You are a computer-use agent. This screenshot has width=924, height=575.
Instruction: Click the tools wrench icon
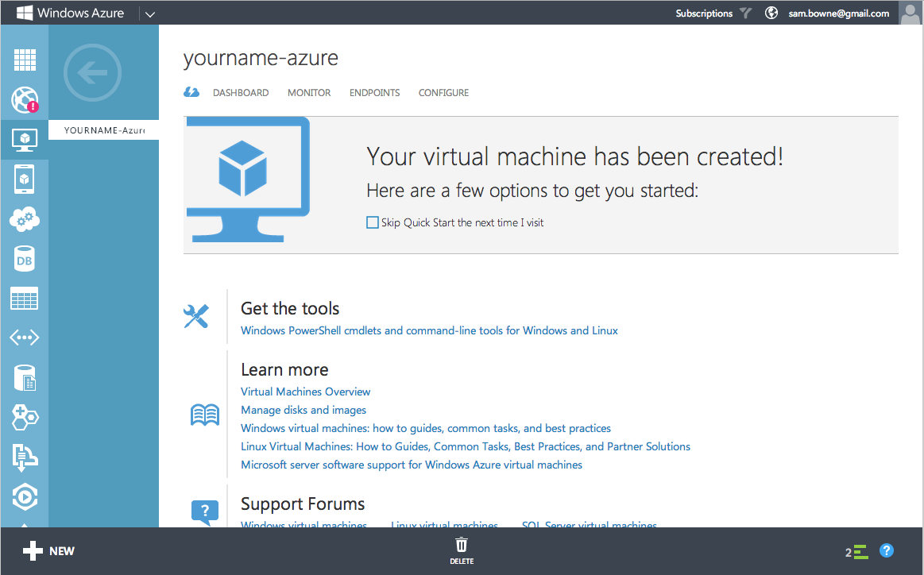point(196,316)
